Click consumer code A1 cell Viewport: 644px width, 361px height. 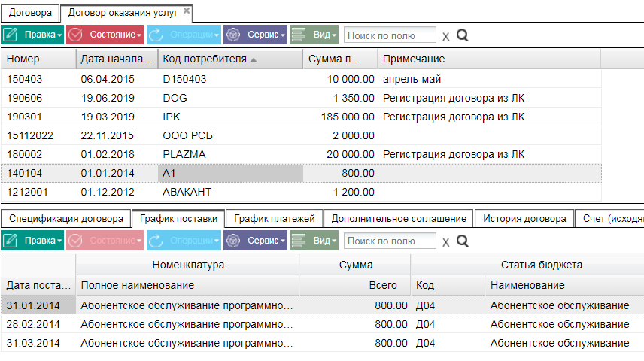[x=230, y=173]
